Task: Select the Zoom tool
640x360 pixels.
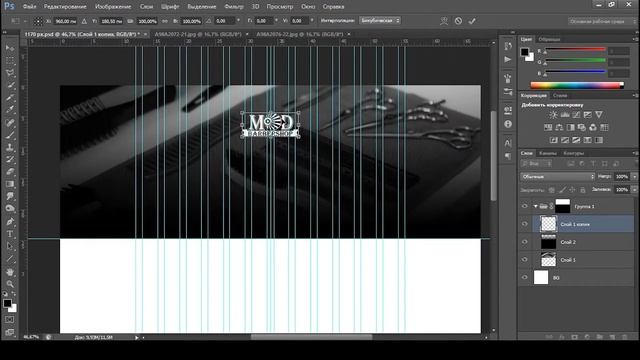Action: [x=10, y=284]
